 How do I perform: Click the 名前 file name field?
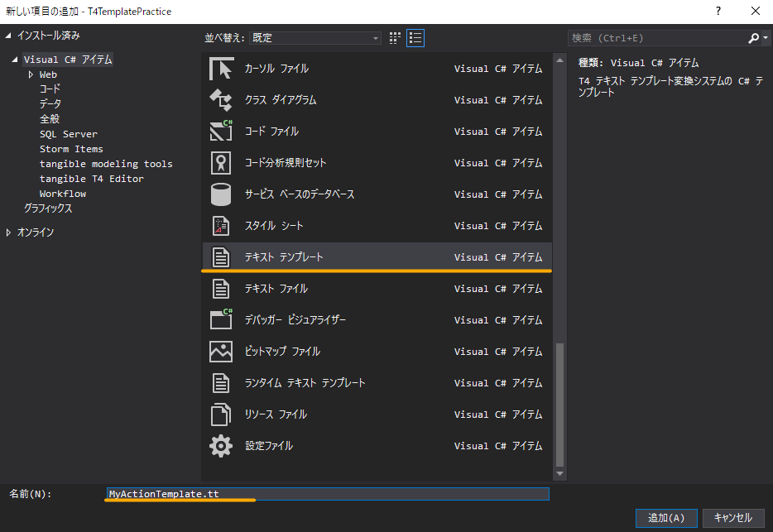(x=328, y=494)
